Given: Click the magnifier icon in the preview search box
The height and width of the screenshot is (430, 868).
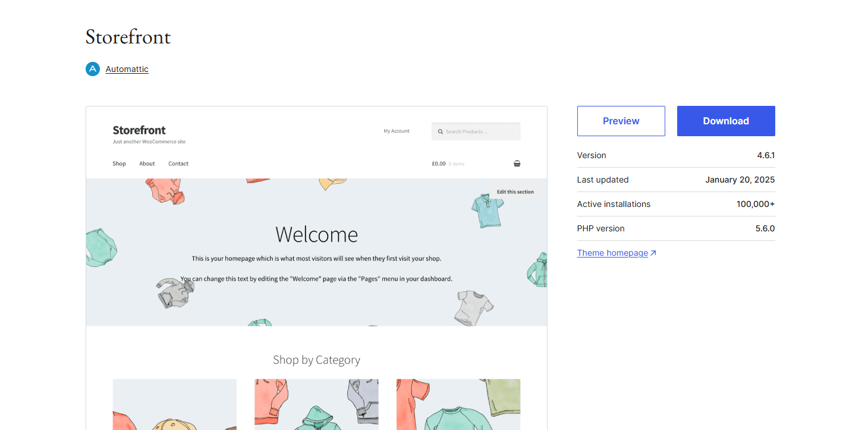Looking at the screenshot, I should pyautogui.click(x=441, y=131).
